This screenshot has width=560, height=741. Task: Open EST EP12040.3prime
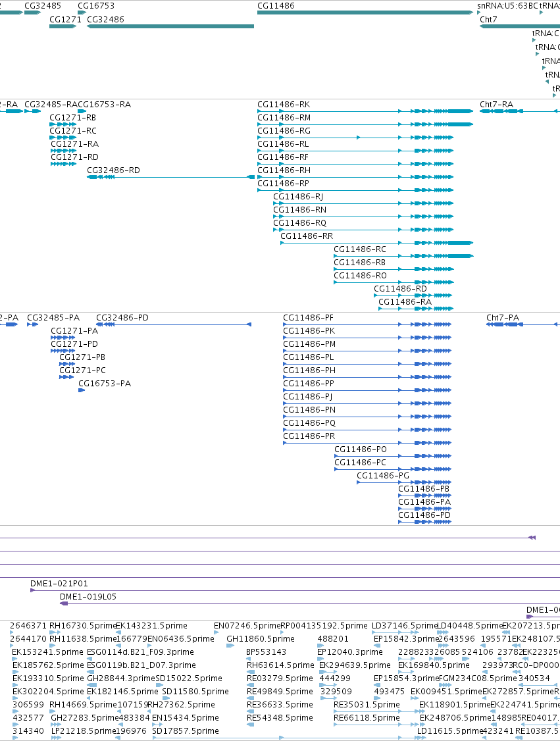349,653
